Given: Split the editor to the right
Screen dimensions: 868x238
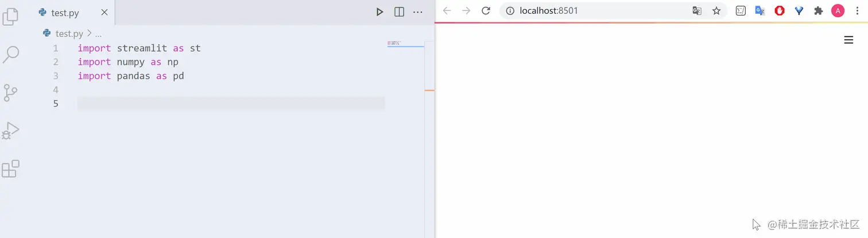Looking at the screenshot, I should tap(399, 12).
